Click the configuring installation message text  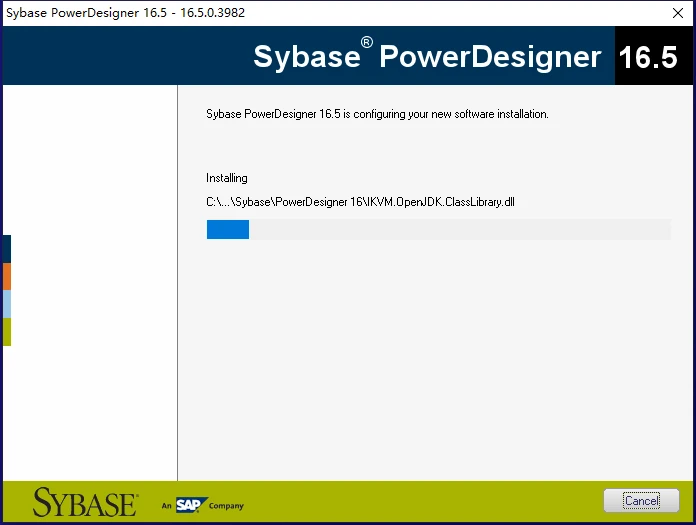point(377,114)
